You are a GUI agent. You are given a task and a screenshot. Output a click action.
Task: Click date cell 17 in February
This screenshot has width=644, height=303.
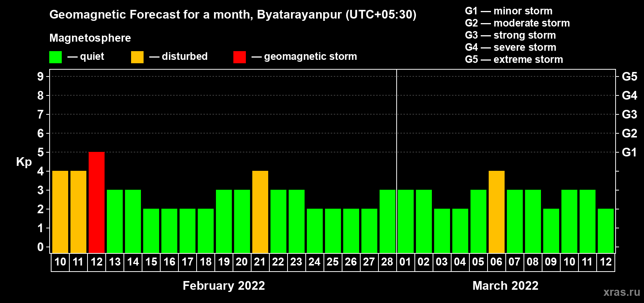pos(188,262)
